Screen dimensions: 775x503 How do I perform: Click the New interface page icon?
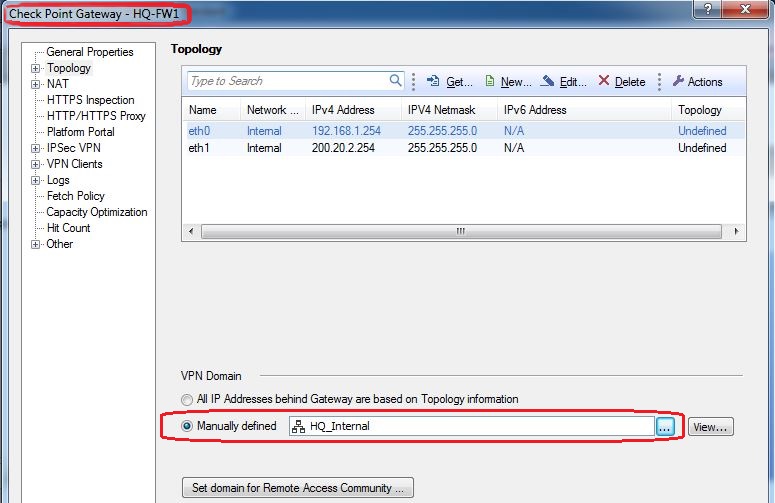tap(489, 81)
